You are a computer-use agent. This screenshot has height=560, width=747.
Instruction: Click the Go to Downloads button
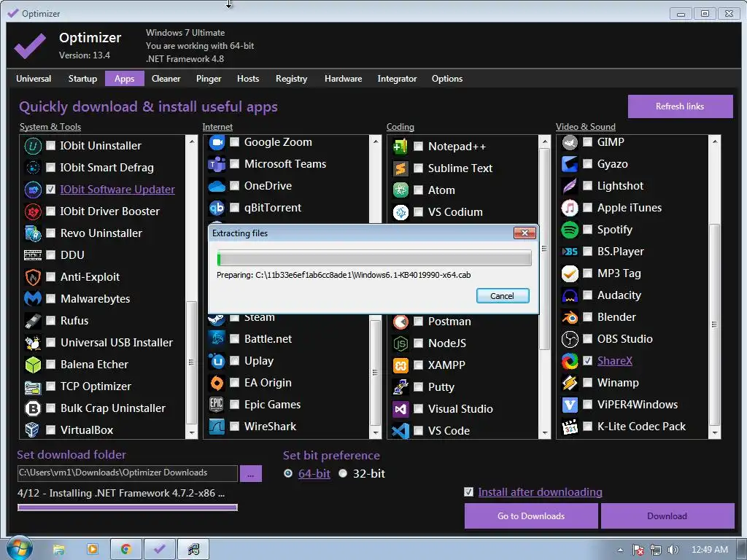click(531, 516)
